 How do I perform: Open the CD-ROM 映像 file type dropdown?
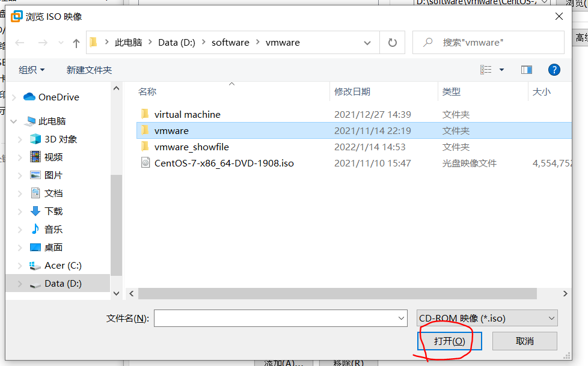(487, 318)
